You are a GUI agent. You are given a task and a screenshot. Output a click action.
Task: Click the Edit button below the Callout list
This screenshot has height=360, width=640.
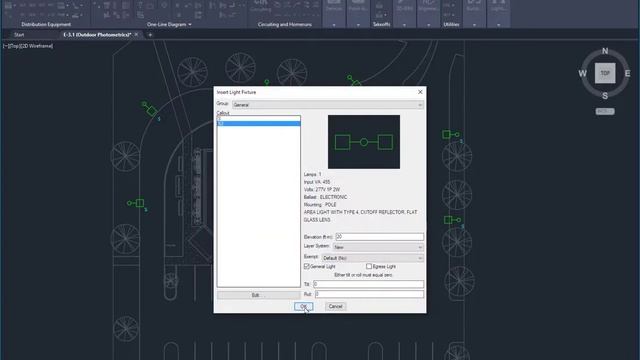pyautogui.click(x=259, y=295)
